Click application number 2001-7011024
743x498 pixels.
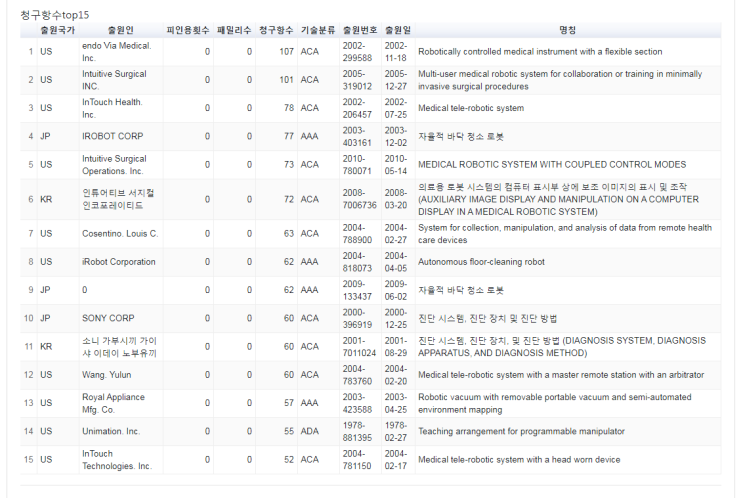pyautogui.click(x=360, y=346)
